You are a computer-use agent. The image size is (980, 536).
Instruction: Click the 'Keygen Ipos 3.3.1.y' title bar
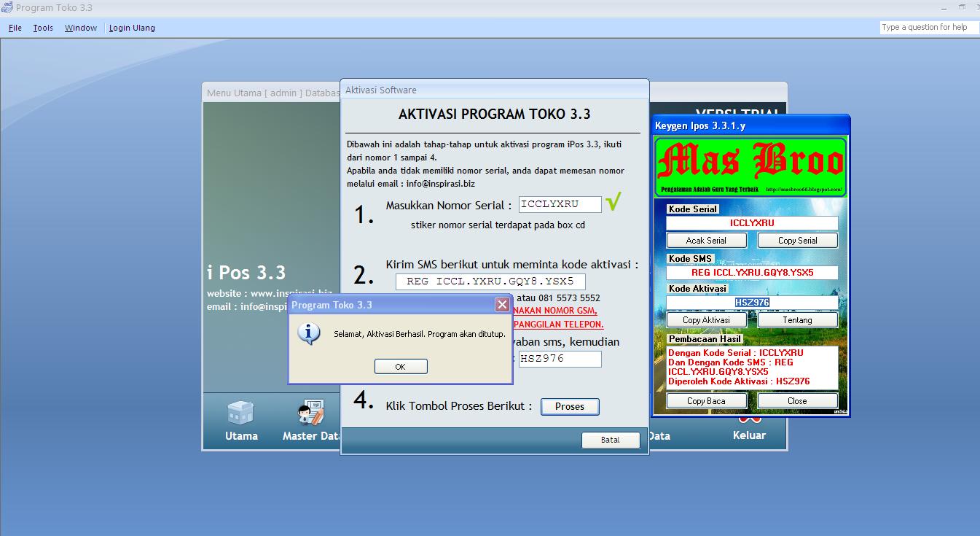pyautogui.click(x=750, y=125)
